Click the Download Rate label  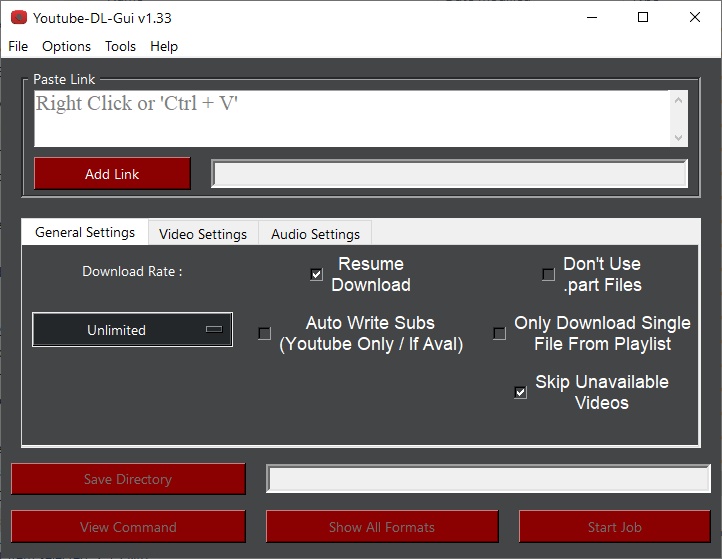click(x=132, y=271)
